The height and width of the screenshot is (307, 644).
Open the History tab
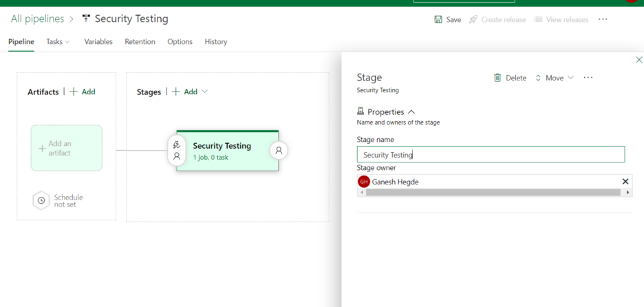[x=215, y=42]
